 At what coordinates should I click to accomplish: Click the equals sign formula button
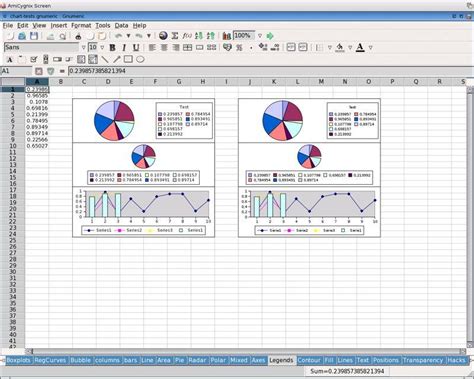pos(62,71)
